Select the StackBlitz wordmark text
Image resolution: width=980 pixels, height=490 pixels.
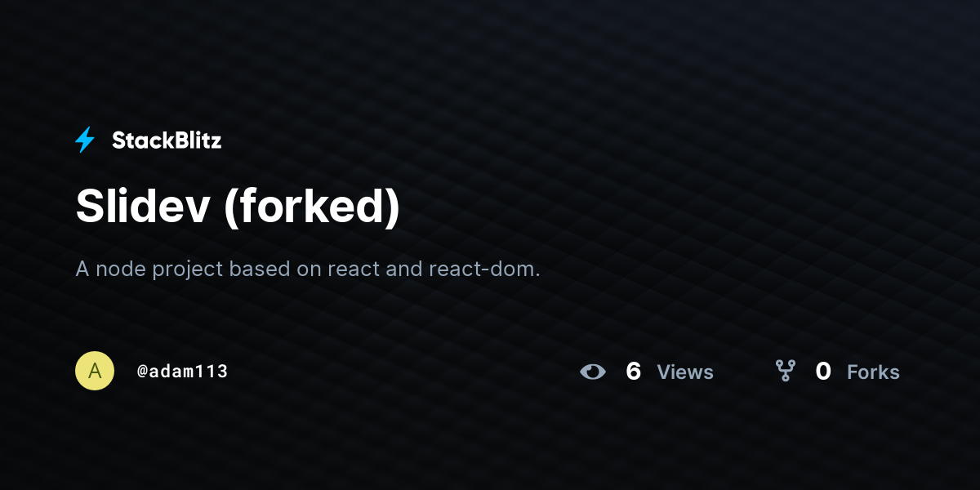pos(167,140)
